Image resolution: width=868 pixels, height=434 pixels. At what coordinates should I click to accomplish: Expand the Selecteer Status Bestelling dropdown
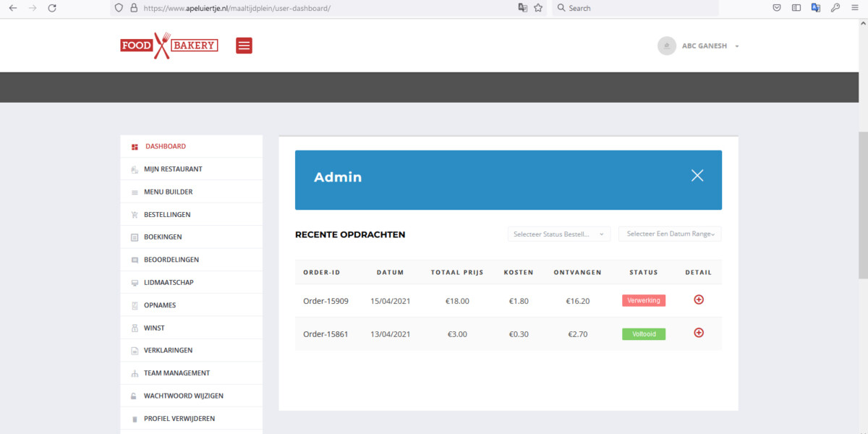(558, 234)
